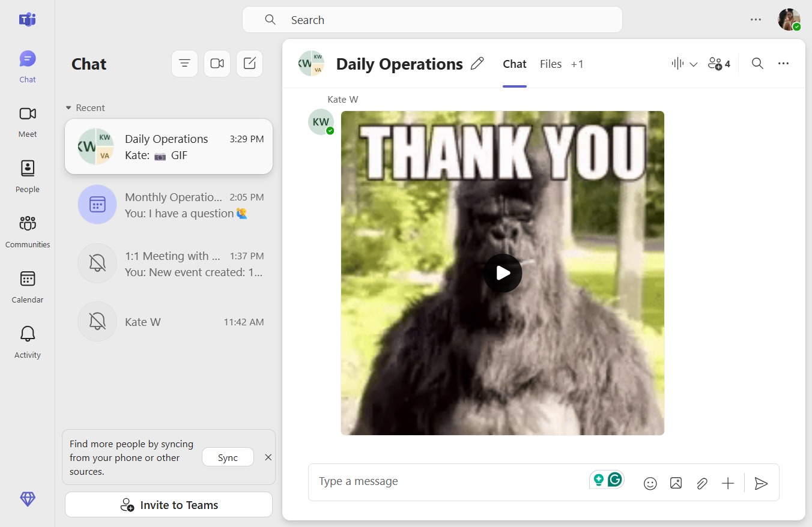
Task: Open the call options dropdown arrow
Action: (x=693, y=64)
